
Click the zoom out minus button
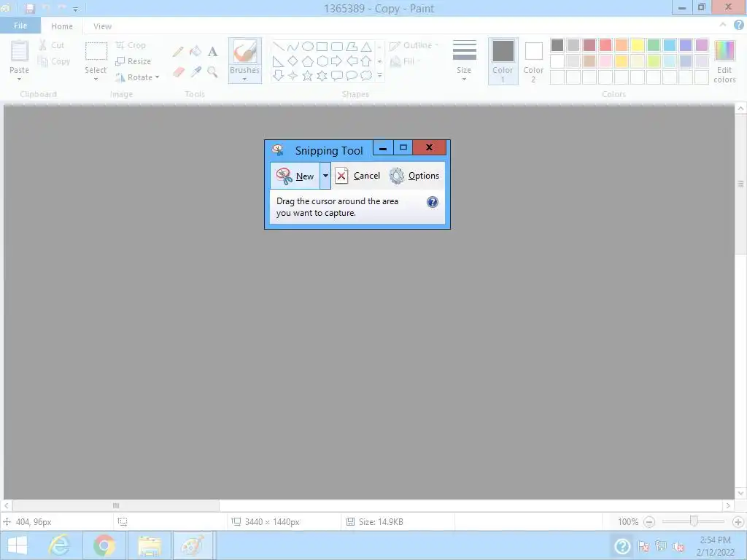coord(649,522)
